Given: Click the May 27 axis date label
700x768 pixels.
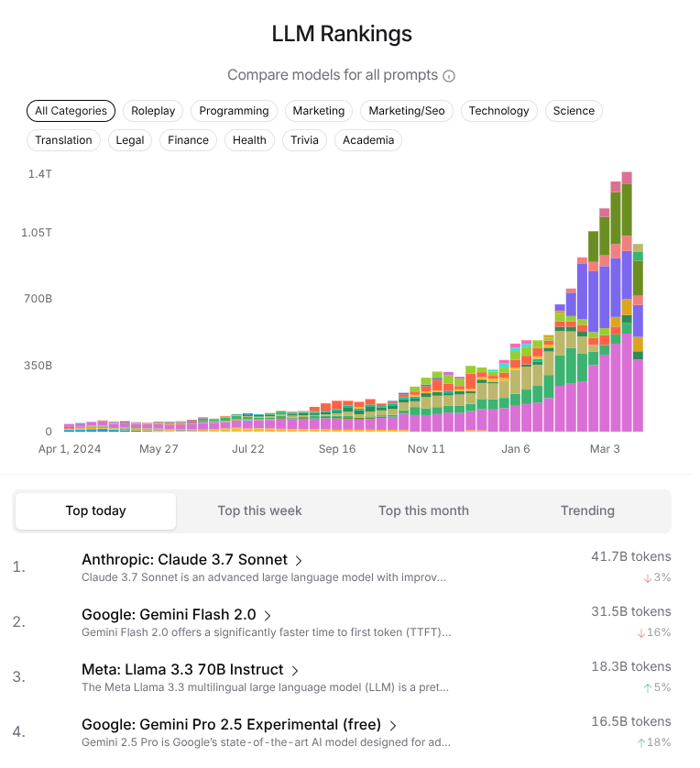Looking at the screenshot, I should (159, 449).
